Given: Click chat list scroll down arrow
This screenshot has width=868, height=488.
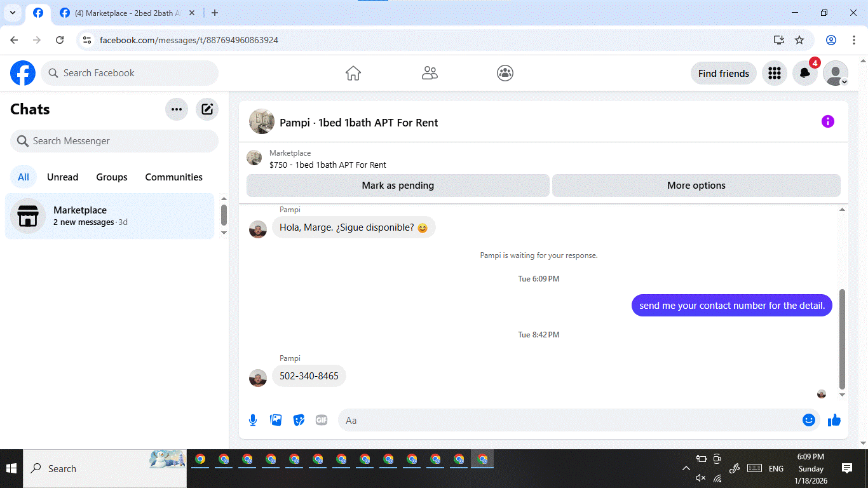Looking at the screenshot, I should click(224, 233).
